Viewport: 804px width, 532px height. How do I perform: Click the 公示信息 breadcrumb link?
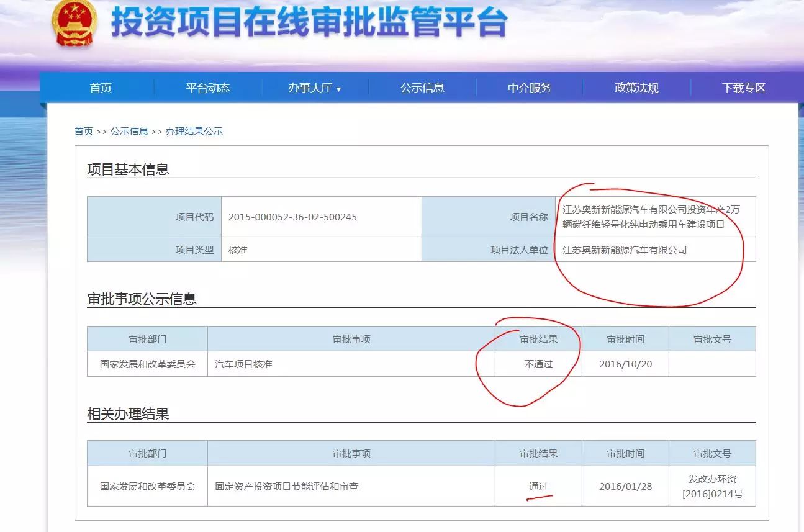coord(129,132)
